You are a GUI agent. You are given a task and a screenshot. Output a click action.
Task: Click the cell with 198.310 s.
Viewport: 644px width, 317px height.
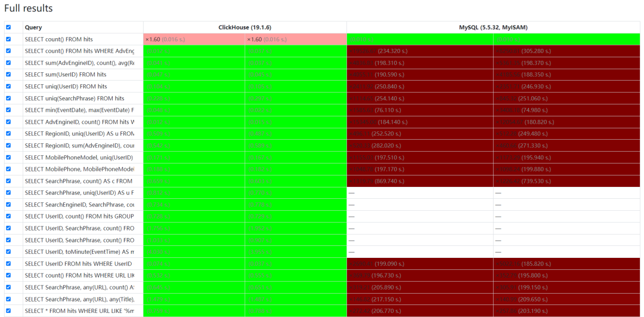point(420,63)
